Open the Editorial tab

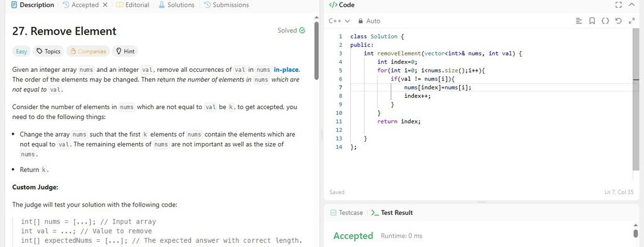133,5
